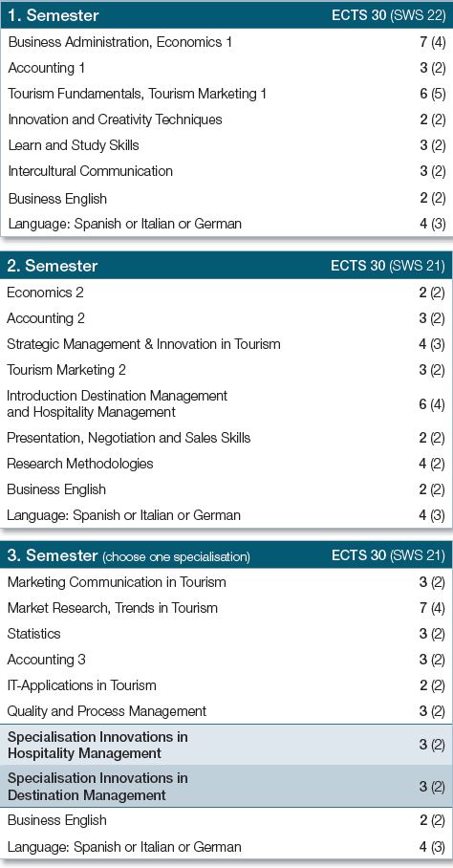The image size is (453, 868).
Task: Click Business Administration, Economics 1 row
Action: pos(226,42)
